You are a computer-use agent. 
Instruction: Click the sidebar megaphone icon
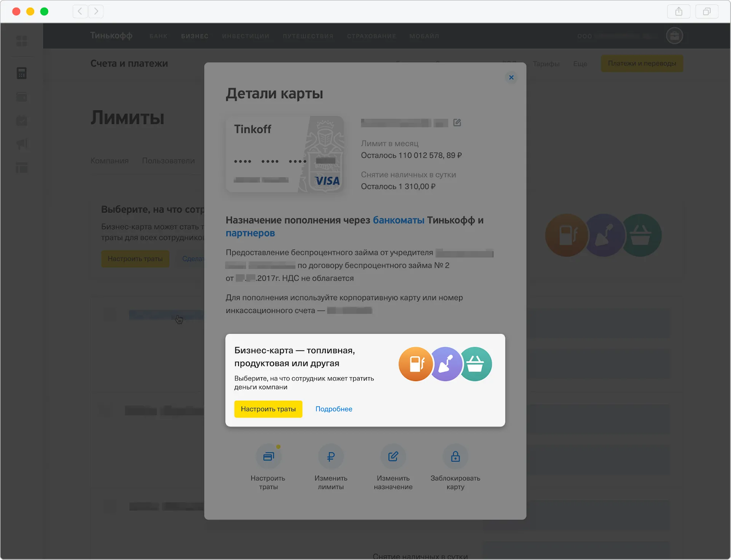coord(21,144)
